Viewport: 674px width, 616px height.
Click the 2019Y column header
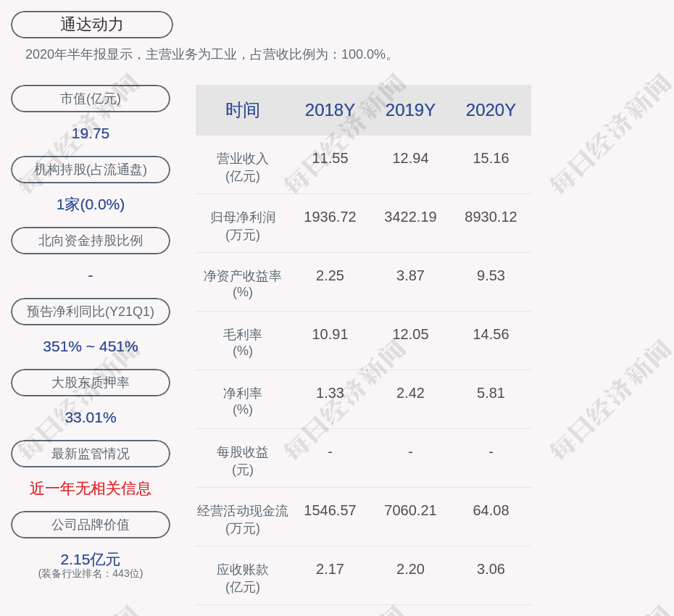click(410, 110)
